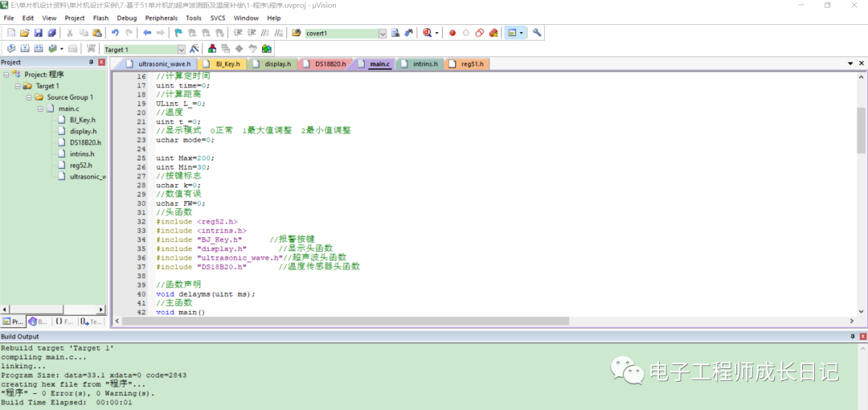868x410 pixels.
Task: Switch to the display.h tab
Action: tap(272, 64)
